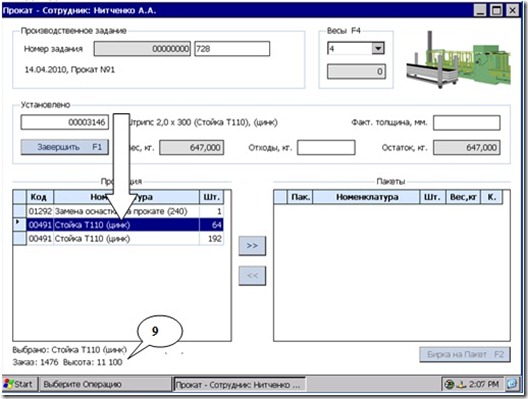Image resolution: width=528 pixels, height=399 pixels.
Task: Click the Пак. column header in packages table
Action: 300,197
